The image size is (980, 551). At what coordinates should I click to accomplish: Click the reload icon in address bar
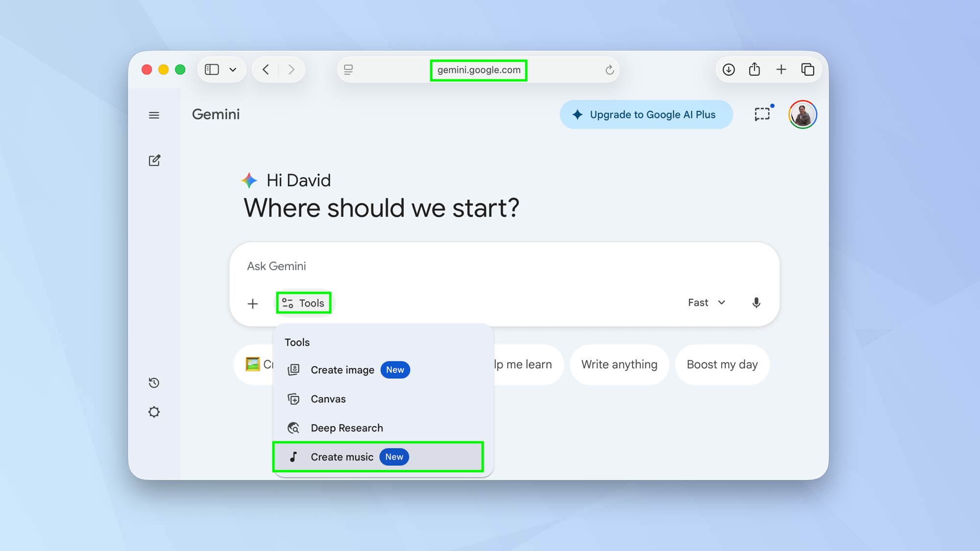tap(609, 70)
